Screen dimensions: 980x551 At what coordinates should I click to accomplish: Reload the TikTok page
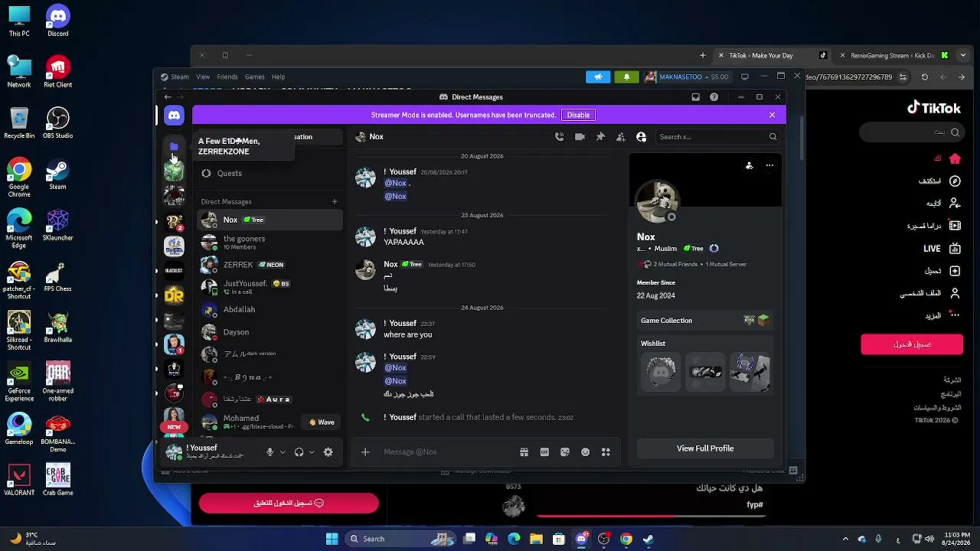[924, 77]
